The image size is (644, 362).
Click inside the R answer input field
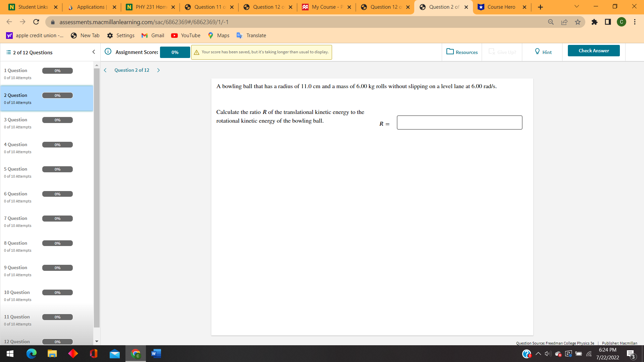tap(459, 122)
